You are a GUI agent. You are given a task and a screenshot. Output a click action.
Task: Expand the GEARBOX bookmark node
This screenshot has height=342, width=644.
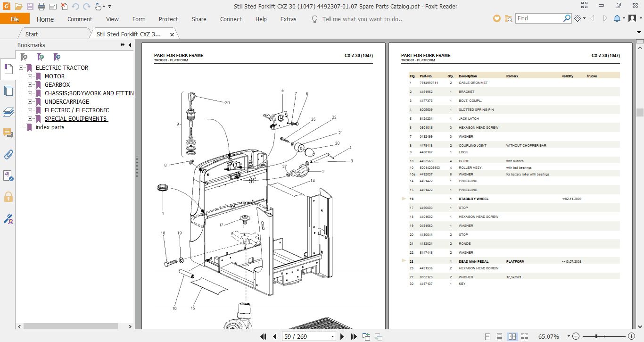click(x=30, y=85)
